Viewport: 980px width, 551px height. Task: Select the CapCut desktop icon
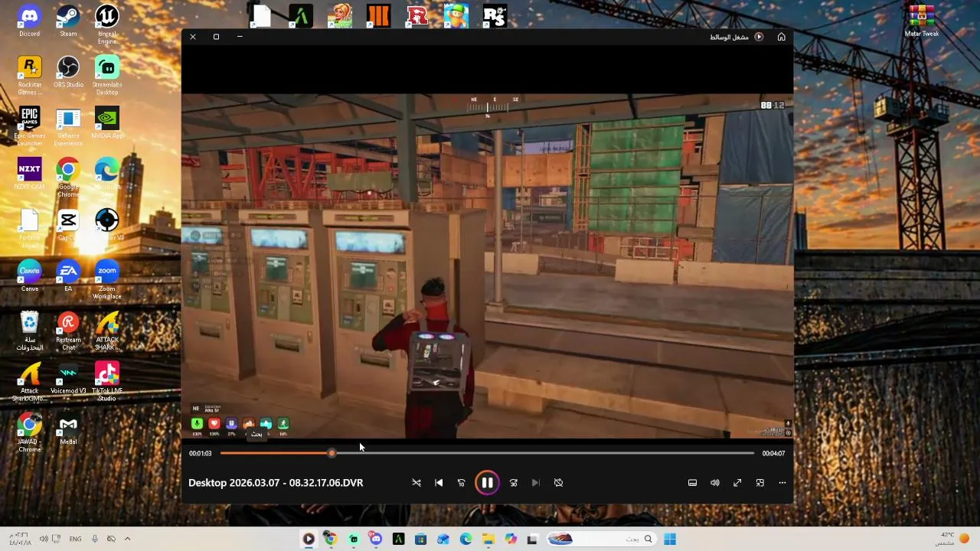68,226
